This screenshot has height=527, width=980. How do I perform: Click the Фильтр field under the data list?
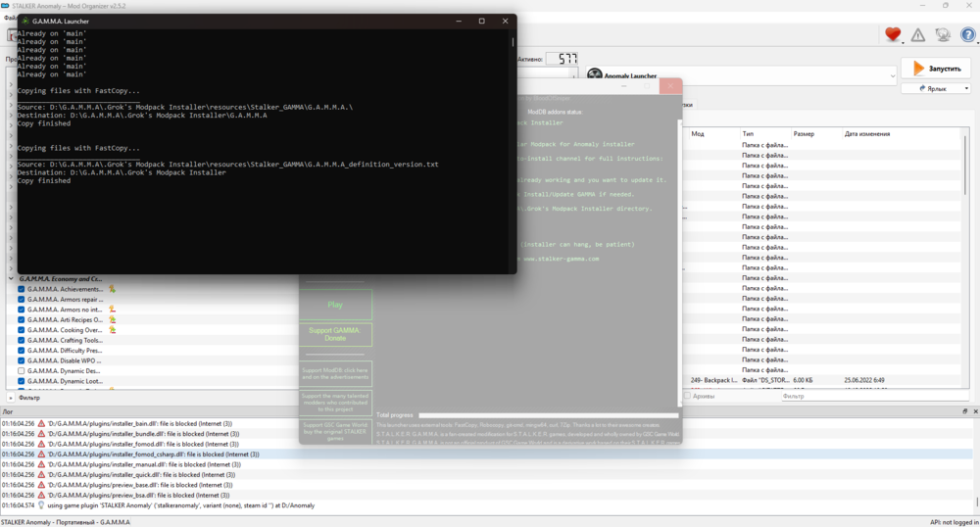pos(875,396)
